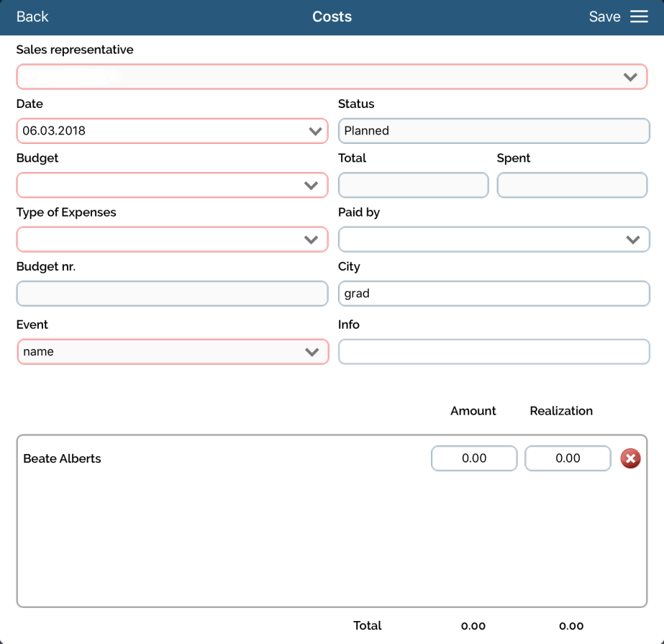Open the Event dropdown showing name

[173, 352]
